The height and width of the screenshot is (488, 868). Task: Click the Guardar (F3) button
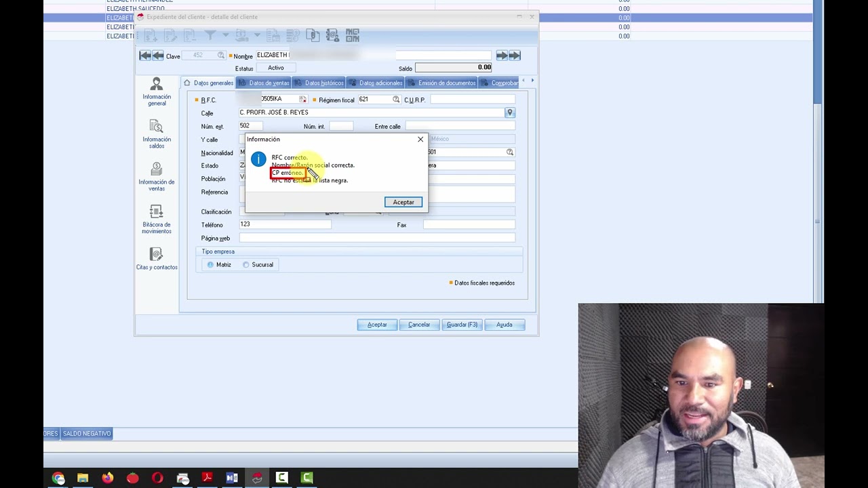tap(462, 325)
